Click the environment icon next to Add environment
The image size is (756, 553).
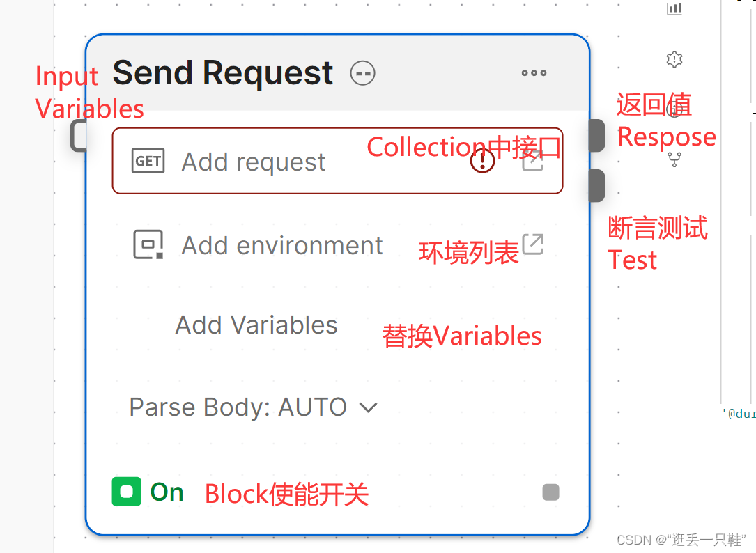[148, 244]
